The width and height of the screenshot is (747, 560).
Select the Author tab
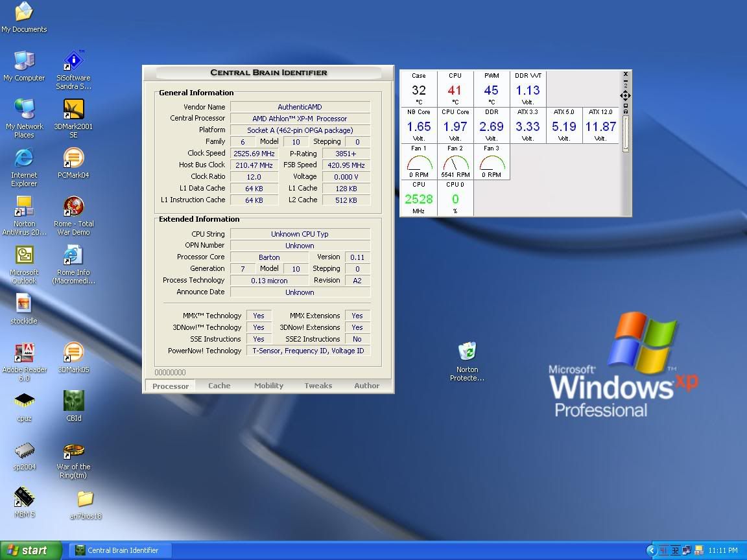click(x=366, y=386)
